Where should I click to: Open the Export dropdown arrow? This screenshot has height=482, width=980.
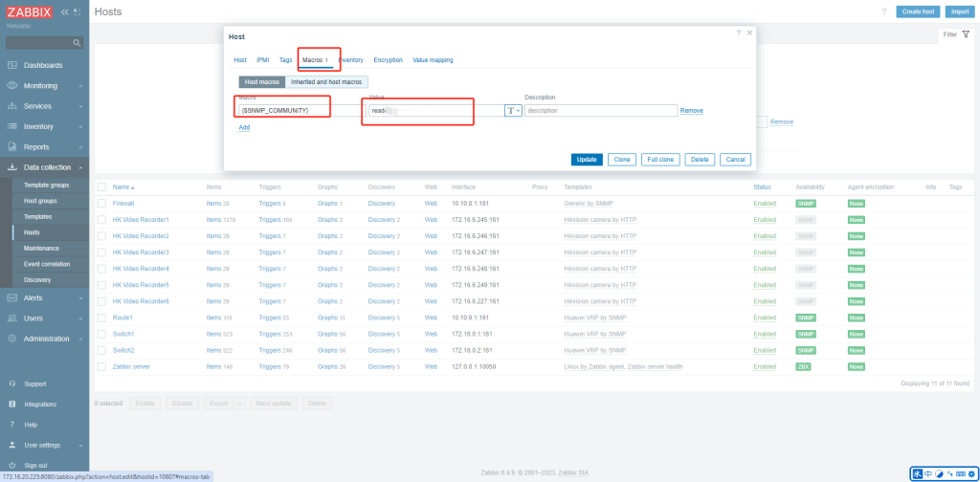(239, 404)
